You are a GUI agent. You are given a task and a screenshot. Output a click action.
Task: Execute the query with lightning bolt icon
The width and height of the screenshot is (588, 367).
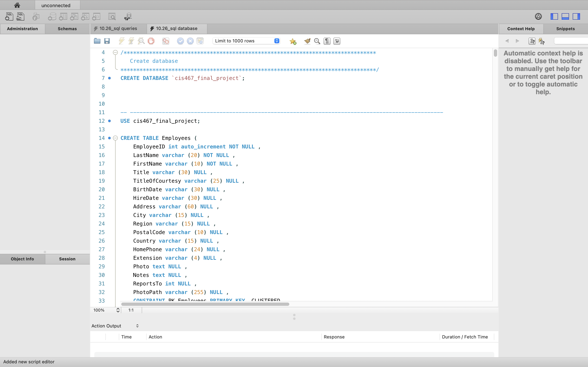[121, 41]
